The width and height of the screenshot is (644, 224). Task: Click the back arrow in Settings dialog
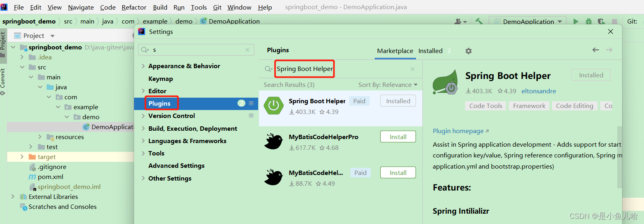(x=595, y=50)
